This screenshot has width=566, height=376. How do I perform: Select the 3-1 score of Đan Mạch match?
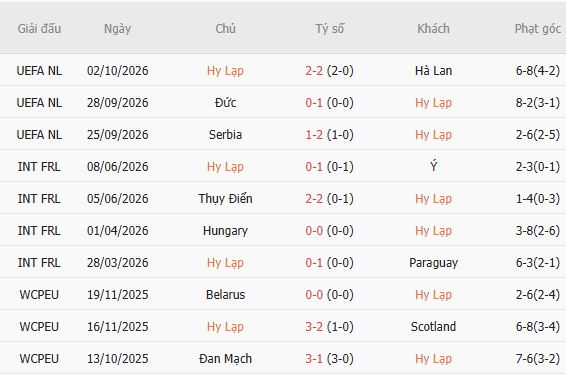314,359
